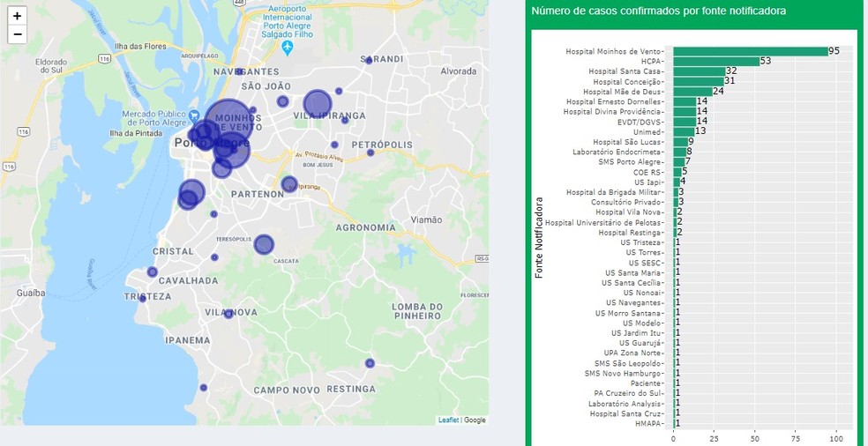Click the Eldorado do Sul map label
The width and height of the screenshot is (868, 446).
(x=51, y=66)
